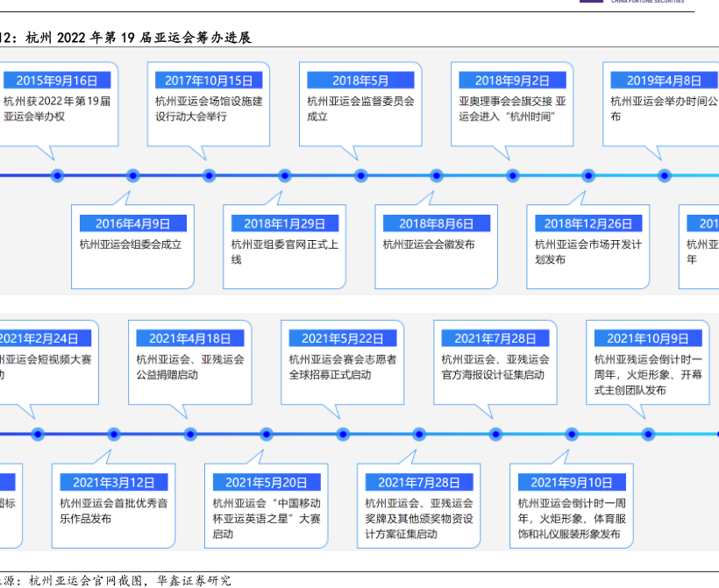The width and height of the screenshot is (719, 588).
Task: Click the 官方海报设计征集启动 event text
Action: [x=493, y=374]
